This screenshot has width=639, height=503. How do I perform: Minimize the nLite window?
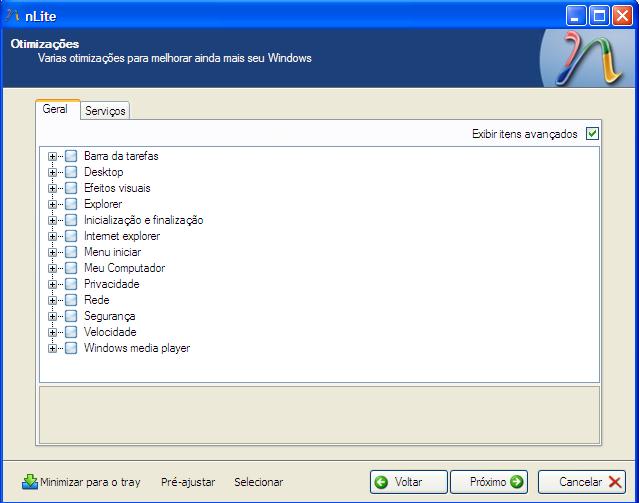[x=576, y=16]
